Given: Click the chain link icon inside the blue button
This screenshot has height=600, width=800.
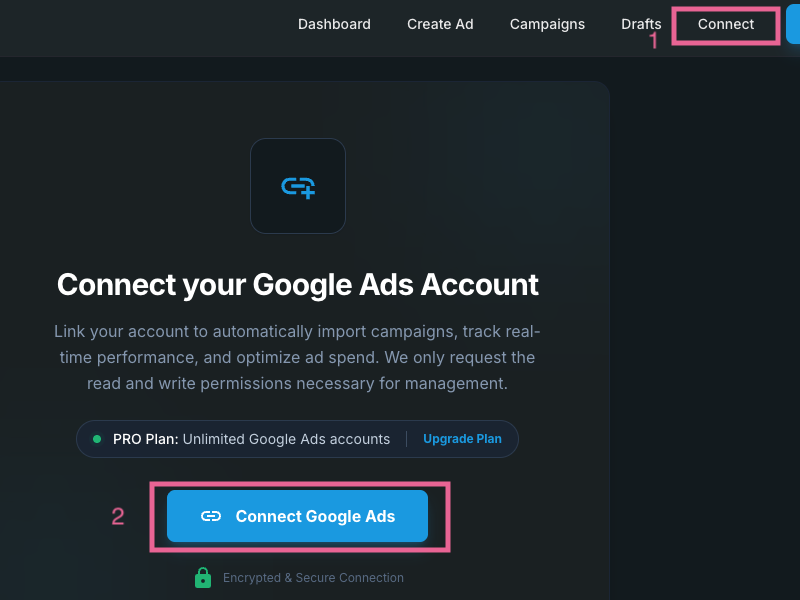Looking at the screenshot, I should coord(212,516).
